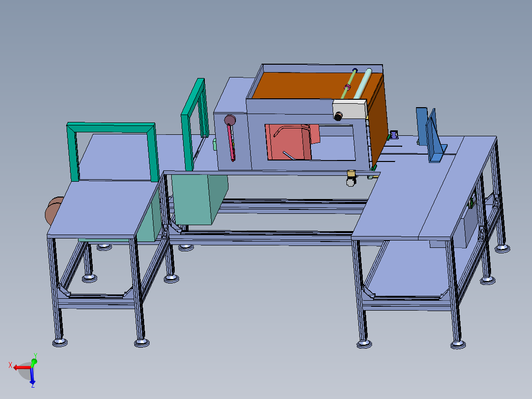Select the light green cylinder roller atop the machine

click(x=362, y=84)
